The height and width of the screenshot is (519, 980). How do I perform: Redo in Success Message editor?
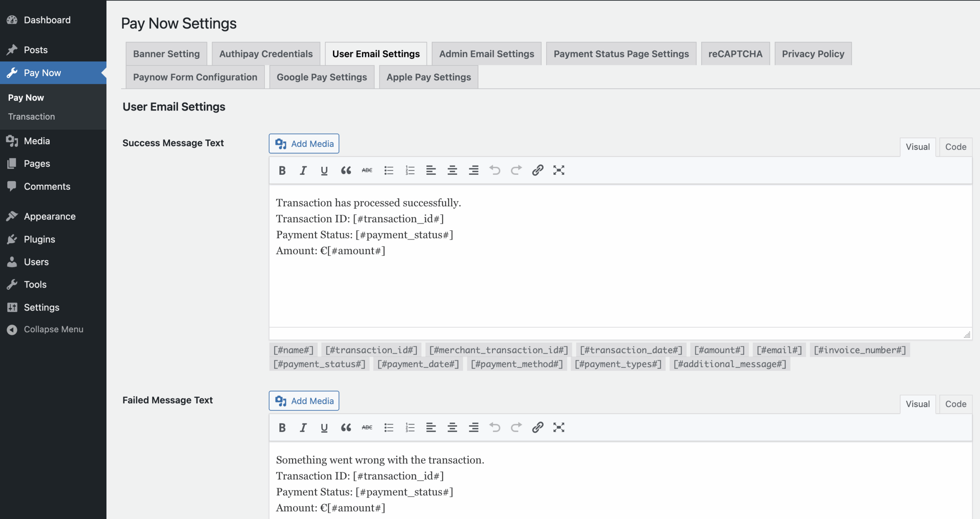click(516, 171)
